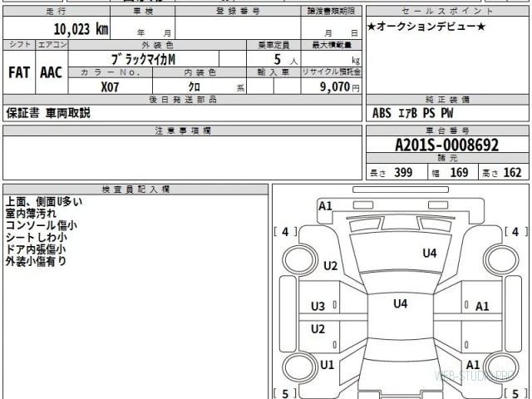The height and width of the screenshot is (399, 532).
Task: Click the 車台番号 header
Action: click(x=447, y=131)
